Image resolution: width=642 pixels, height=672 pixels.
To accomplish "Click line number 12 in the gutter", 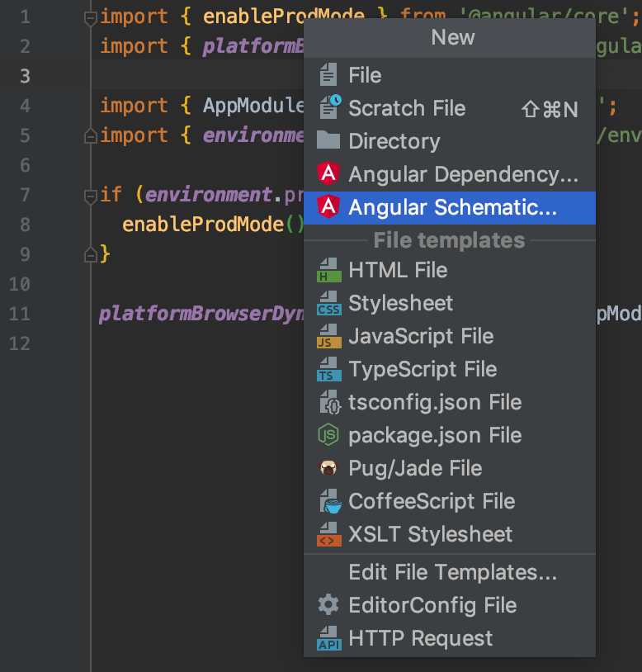I will (20, 343).
